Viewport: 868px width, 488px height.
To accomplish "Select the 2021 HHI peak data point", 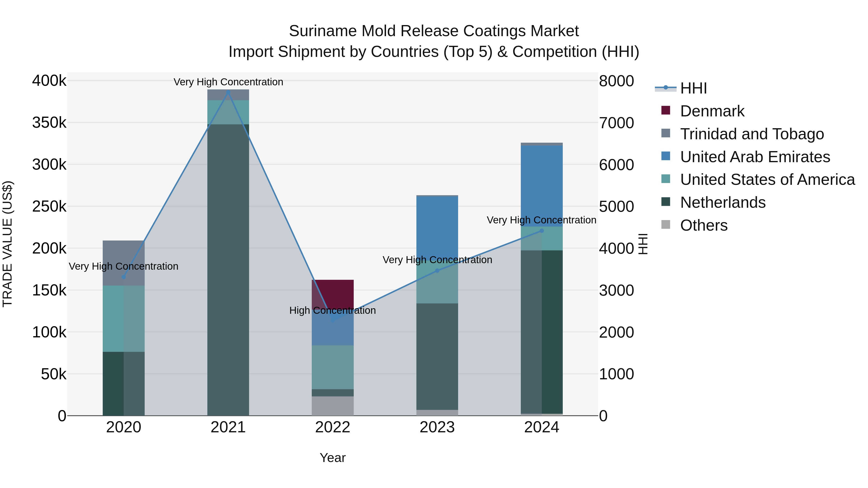I will (228, 92).
